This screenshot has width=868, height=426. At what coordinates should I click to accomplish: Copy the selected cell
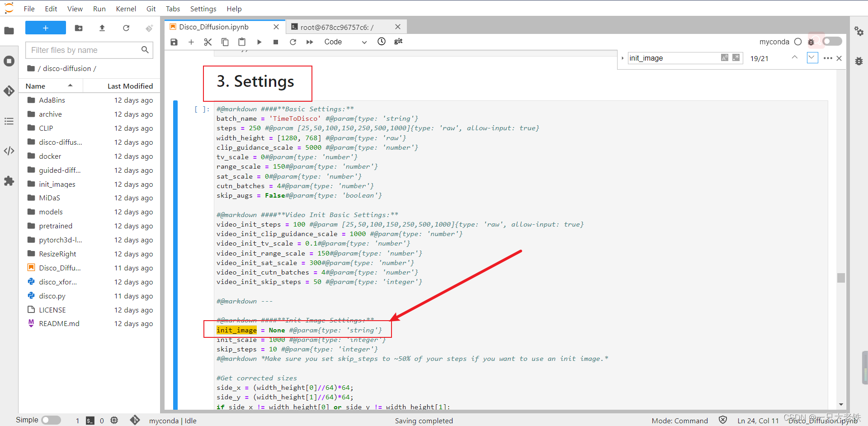coord(225,42)
